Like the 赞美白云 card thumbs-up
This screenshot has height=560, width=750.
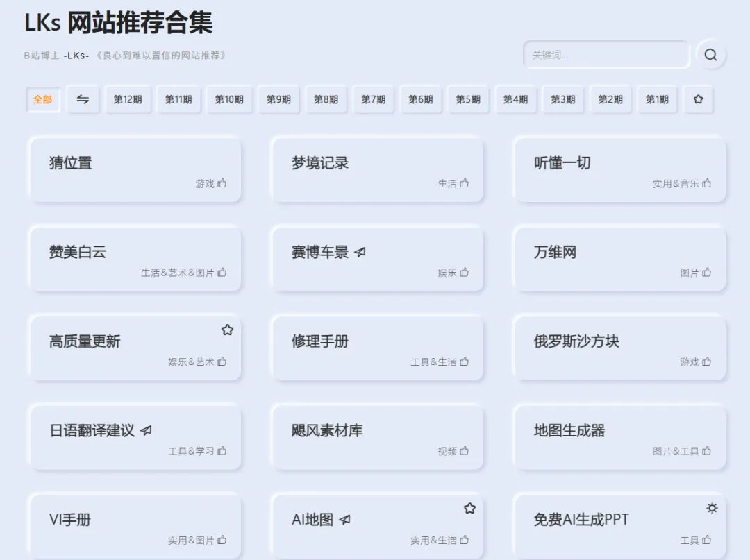tap(222, 272)
